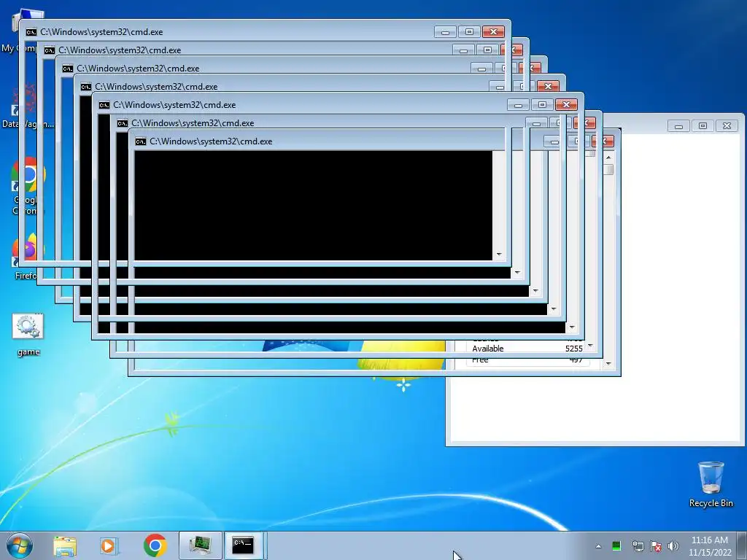Select the "Available" memory row label
747x560 pixels.
tap(488, 349)
